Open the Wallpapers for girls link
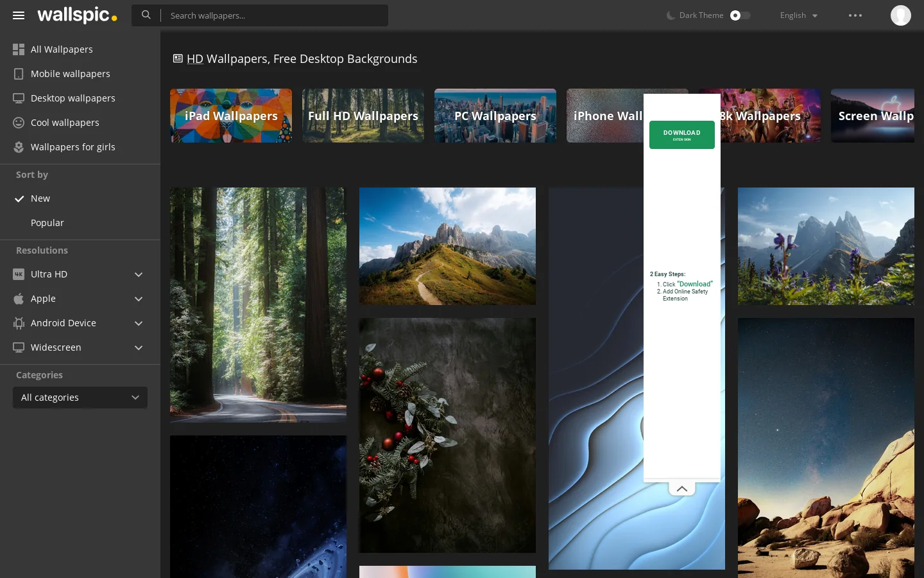Screen dimensions: 924x578 point(73,147)
